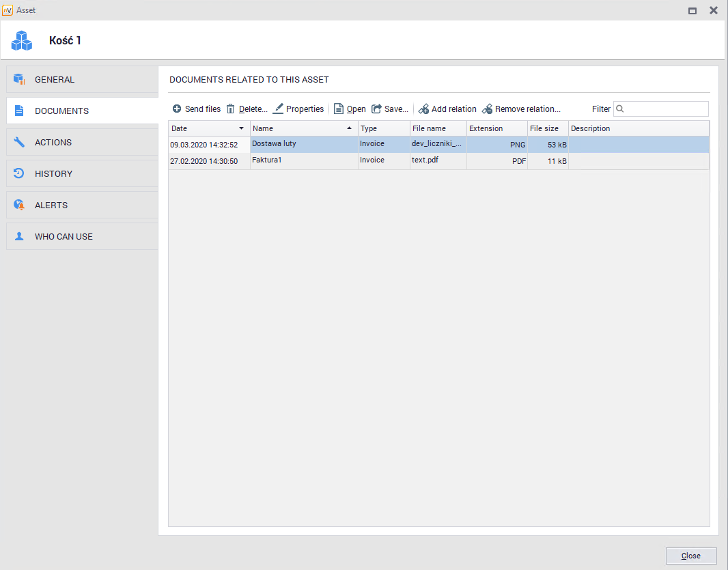Screen dimensions: 728x570
Task: Maximize the Asset window
Action: tap(692, 10)
